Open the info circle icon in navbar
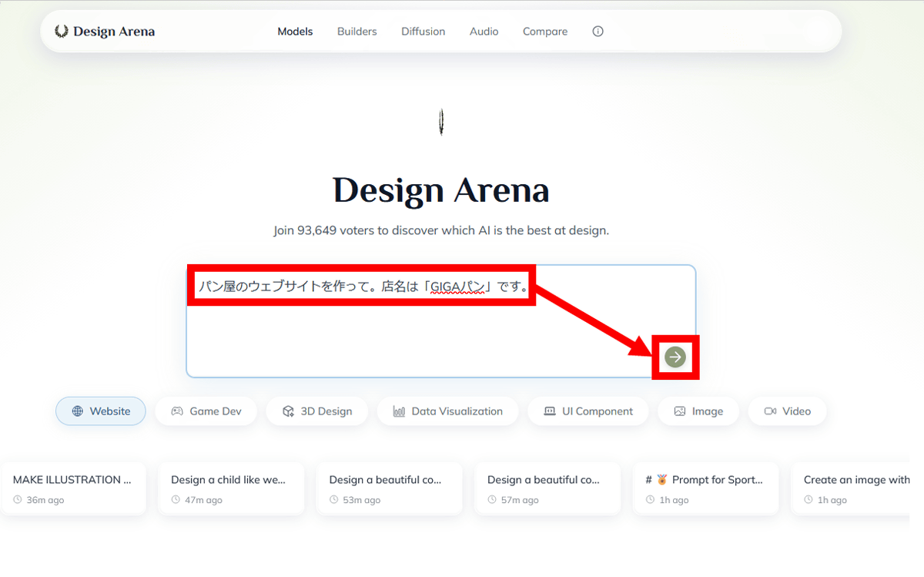Viewport: 924px width, 577px height. point(598,32)
